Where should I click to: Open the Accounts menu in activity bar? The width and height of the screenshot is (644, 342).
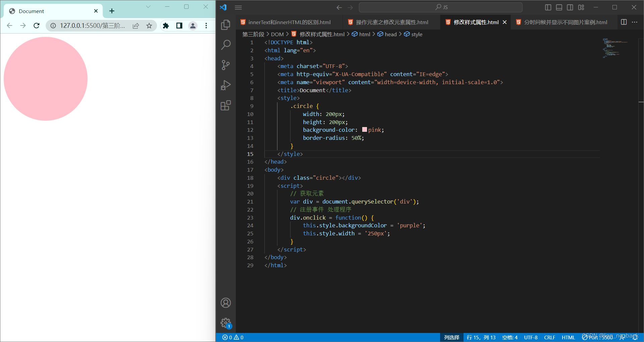click(x=226, y=303)
